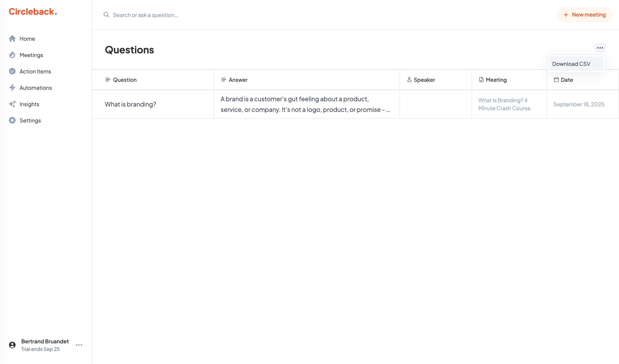The width and height of the screenshot is (619, 364).
Task: Start a New meeting
Action: [x=584, y=15]
